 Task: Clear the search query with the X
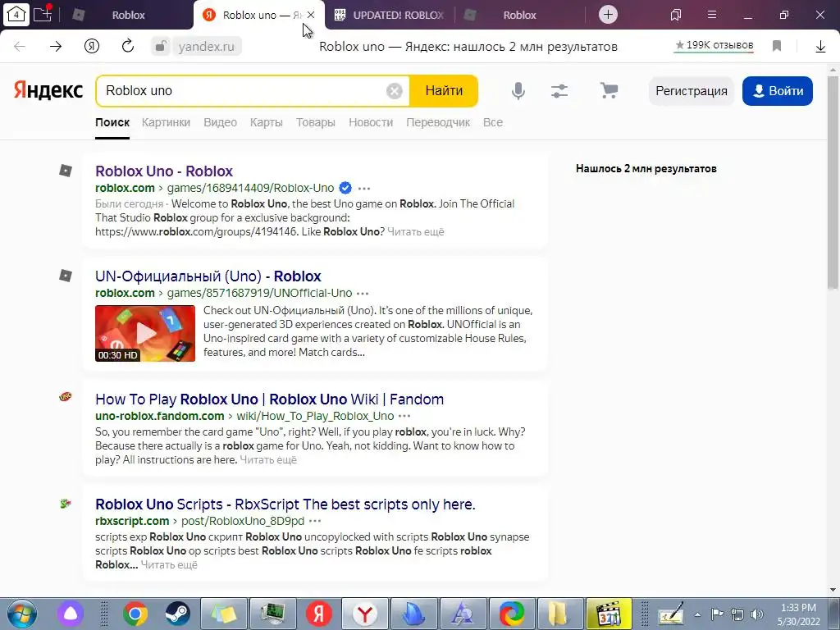[x=395, y=91]
